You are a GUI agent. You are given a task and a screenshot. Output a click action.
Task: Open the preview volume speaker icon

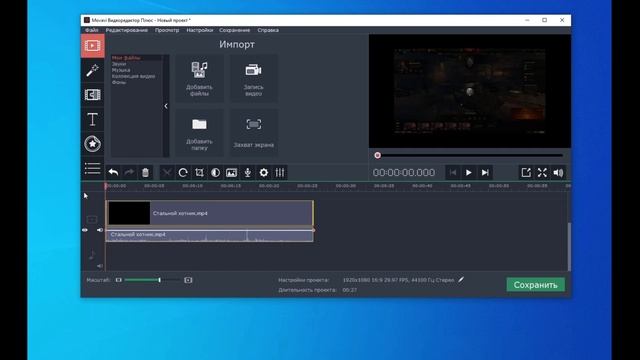[x=558, y=173]
